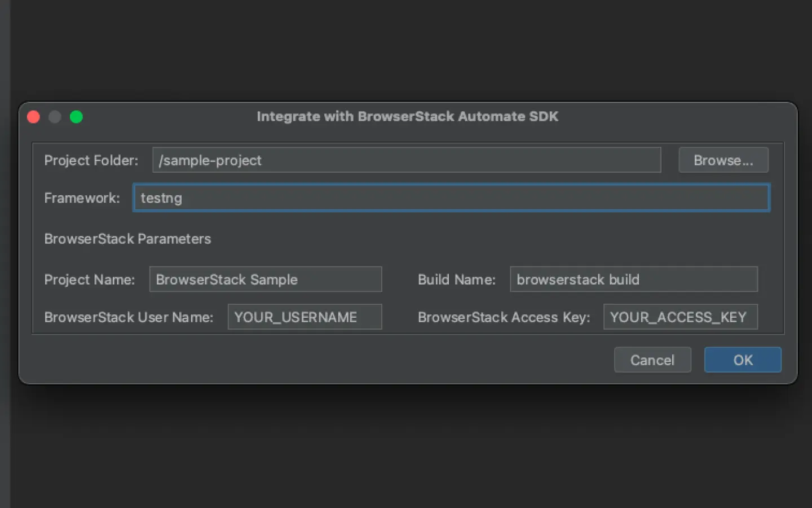Viewport: 812px width, 508px height.
Task: Click the 'Framework:' label text
Action: pyautogui.click(x=82, y=198)
